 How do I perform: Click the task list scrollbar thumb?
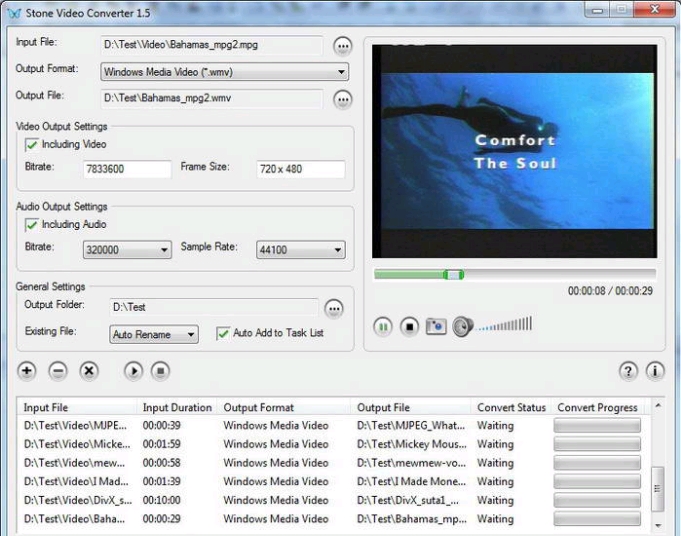coord(658,489)
